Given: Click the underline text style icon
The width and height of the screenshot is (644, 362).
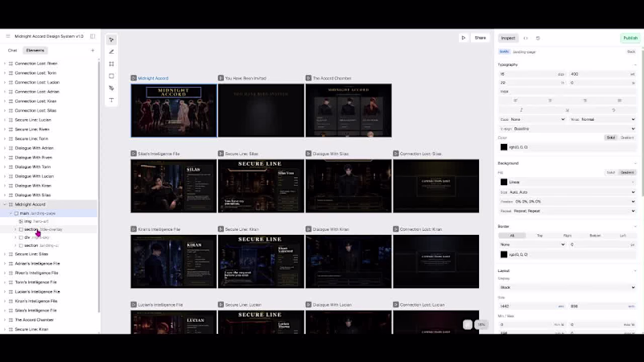Looking at the screenshot, I should click(x=568, y=110).
